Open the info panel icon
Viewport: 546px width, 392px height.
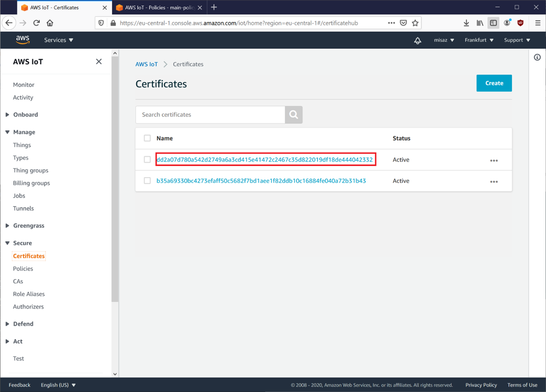point(537,57)
